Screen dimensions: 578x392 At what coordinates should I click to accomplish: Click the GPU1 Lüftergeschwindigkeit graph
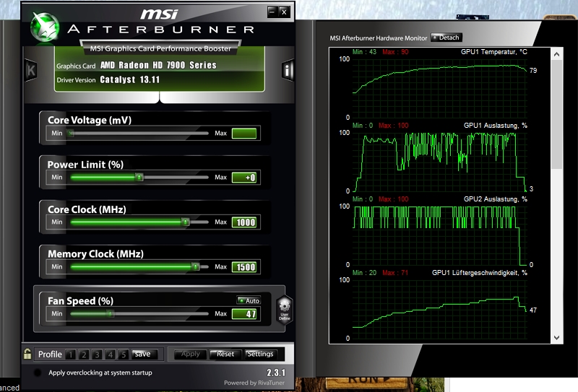[x=440, y=309]
